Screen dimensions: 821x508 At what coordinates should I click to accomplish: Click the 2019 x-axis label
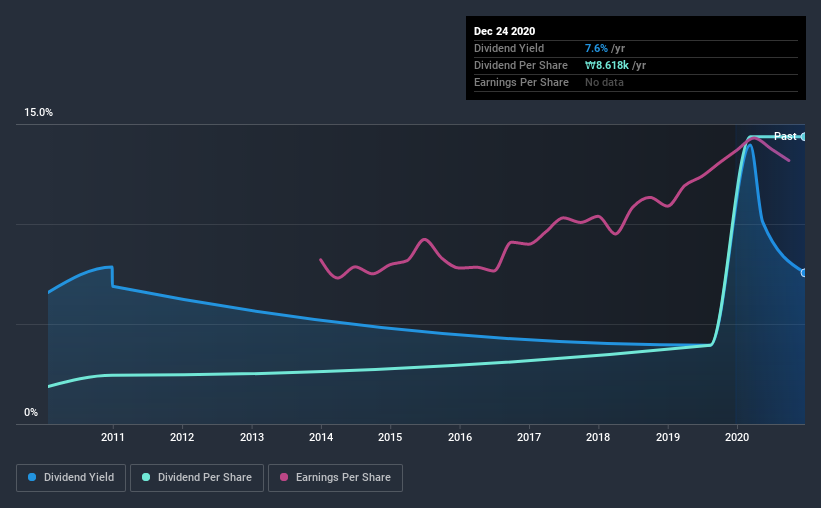click(x=668, y=437)
